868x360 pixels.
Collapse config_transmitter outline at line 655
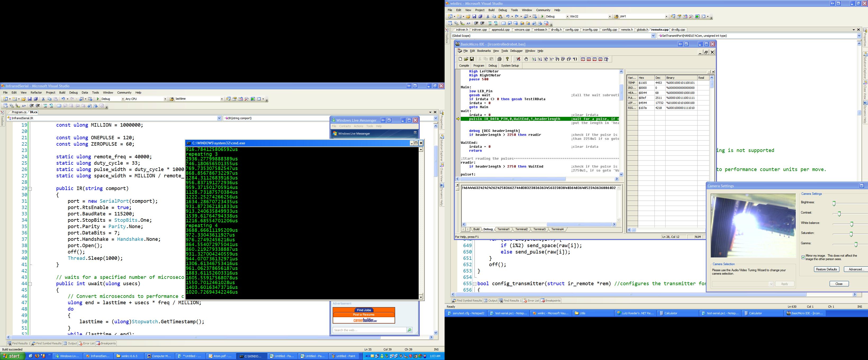475,284
